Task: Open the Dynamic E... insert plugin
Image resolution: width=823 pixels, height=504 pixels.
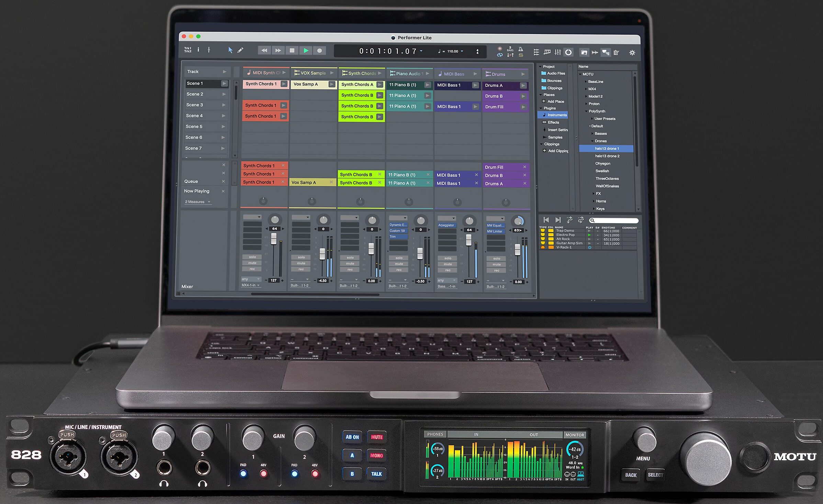Action: pyautogui.click(x=398, y=225)
